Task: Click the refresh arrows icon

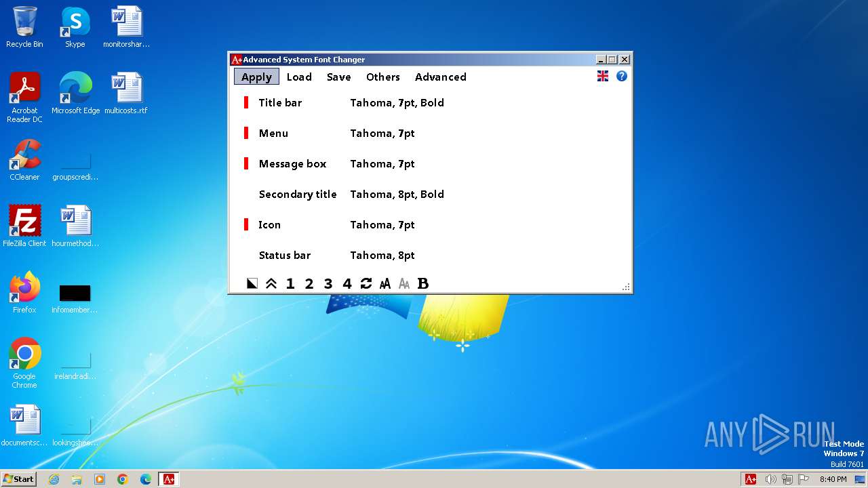Action: click(x=366, y=284)
